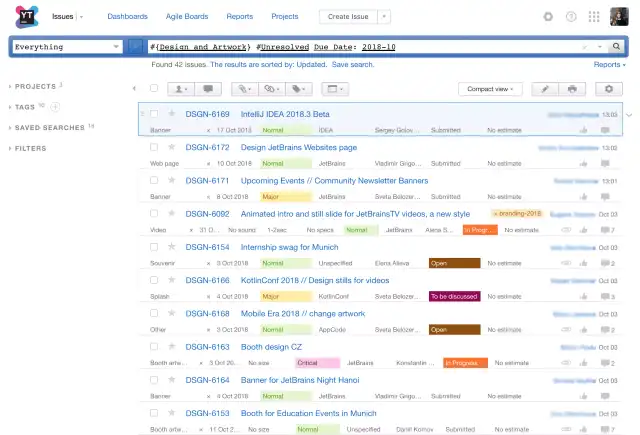Click the tag toolbar button
Viewport: 640px width, 435px height.
pos(299,89)
